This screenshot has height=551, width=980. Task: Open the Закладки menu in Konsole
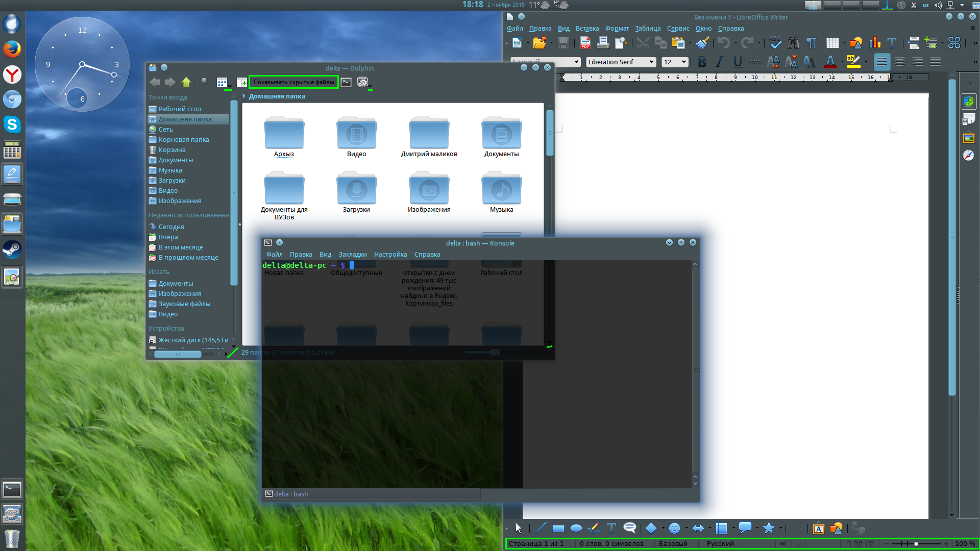pyautogui.click(x=353, y=255)
